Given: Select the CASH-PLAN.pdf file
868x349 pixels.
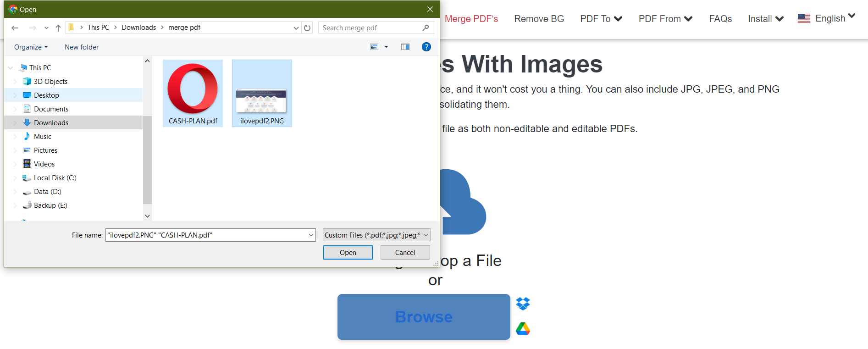Looking at the screenshot, I should tap(193, 94).
